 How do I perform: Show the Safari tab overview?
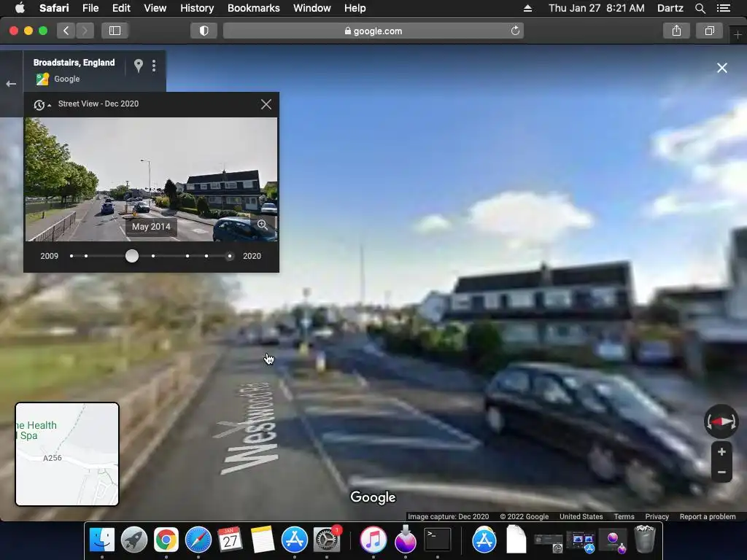[x=709, y=31]
